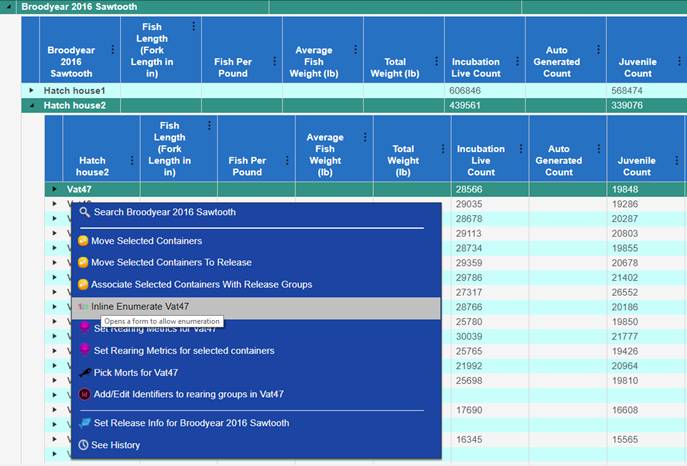Image resolution: width=687 pixels, height=466 pixels.
Task: Click the Add/Edit Identifiers round icon
Action: pos(85,395)
